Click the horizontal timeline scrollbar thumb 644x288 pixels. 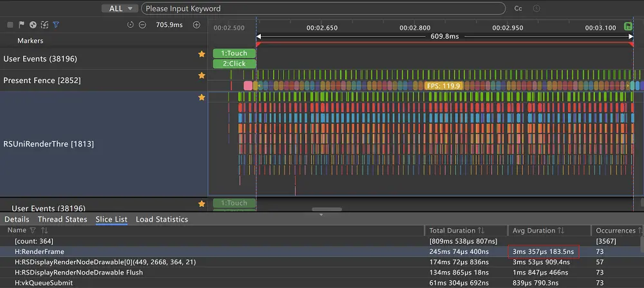(x=327, y=209)
